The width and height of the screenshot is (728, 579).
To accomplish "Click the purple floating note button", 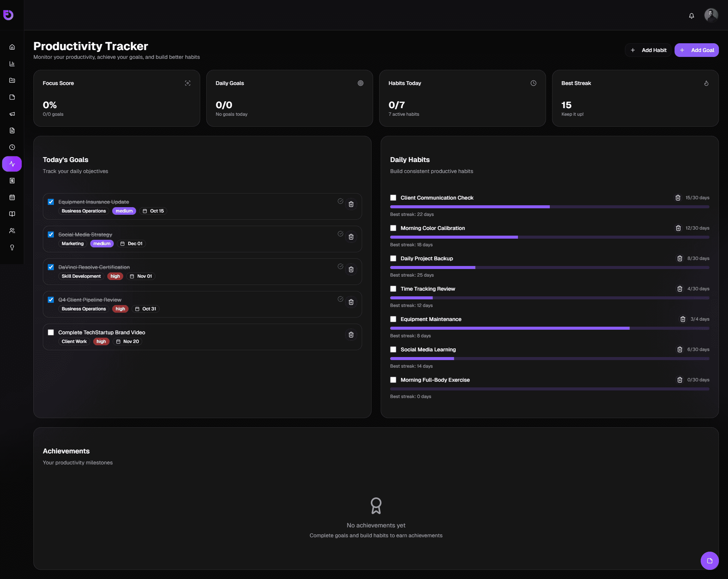I will [x=709, y=560].
